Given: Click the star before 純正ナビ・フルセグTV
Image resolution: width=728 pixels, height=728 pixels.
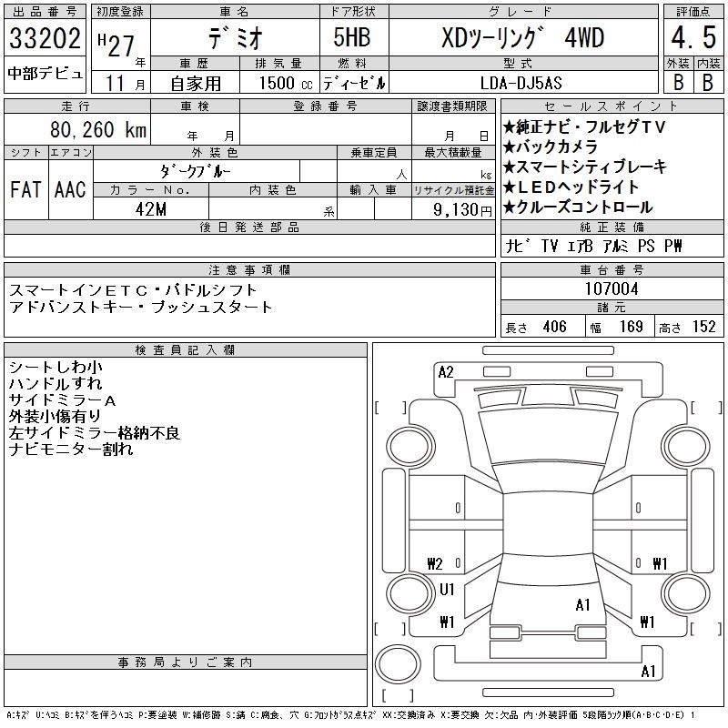Looking at the screenshot, I should (509, 127).
